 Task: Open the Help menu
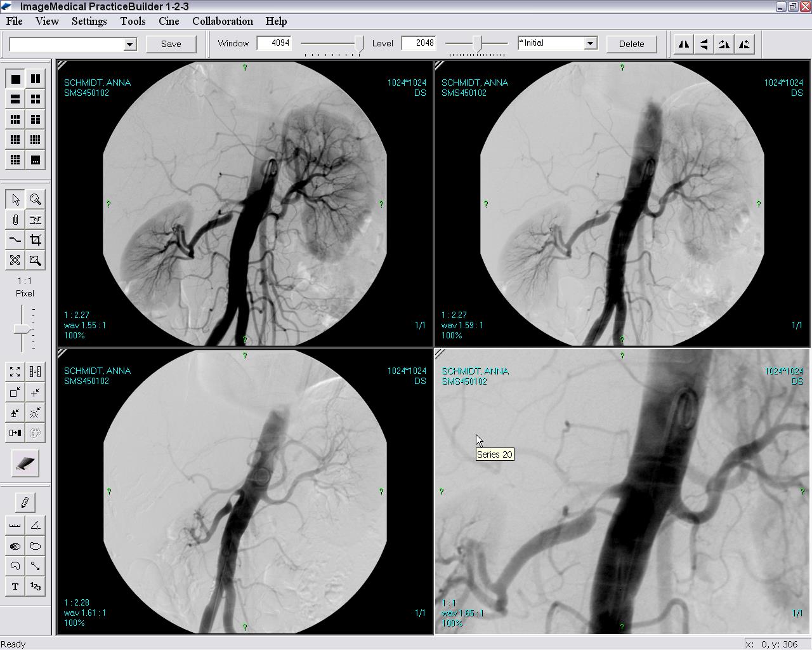(x=276, y=21)
